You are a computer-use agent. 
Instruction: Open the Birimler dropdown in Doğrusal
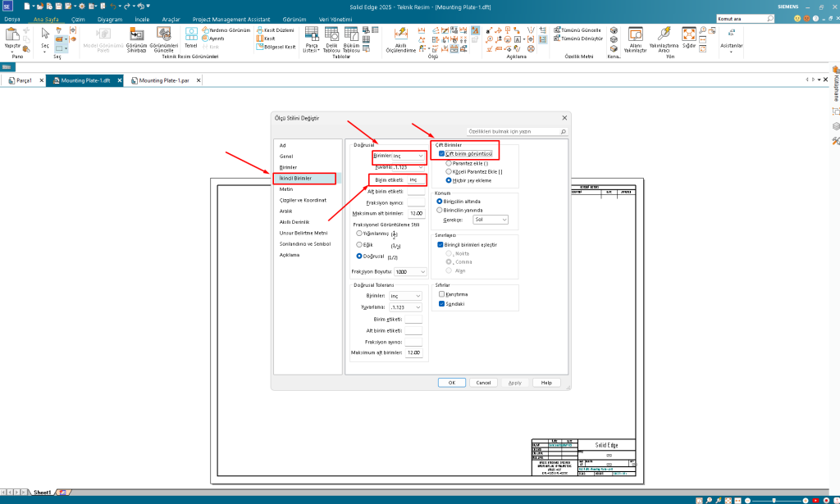[x=399, y=155]
